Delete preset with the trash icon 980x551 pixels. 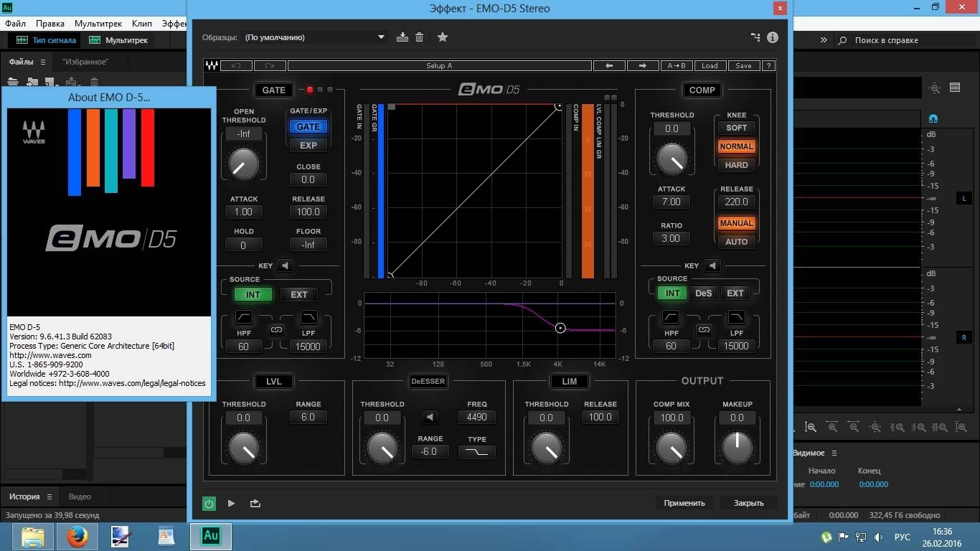click(x=420, y=37)
